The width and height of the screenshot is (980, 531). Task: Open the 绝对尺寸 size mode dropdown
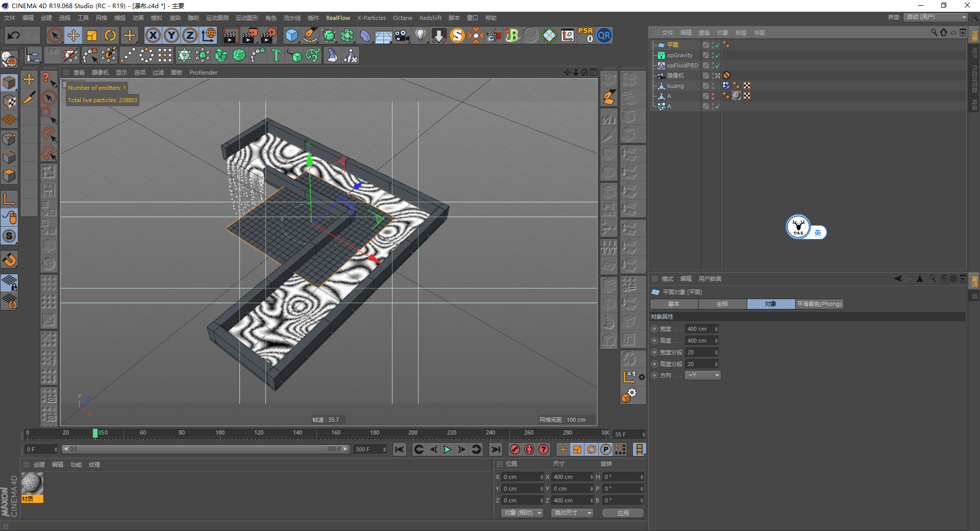tap(572, 513)
